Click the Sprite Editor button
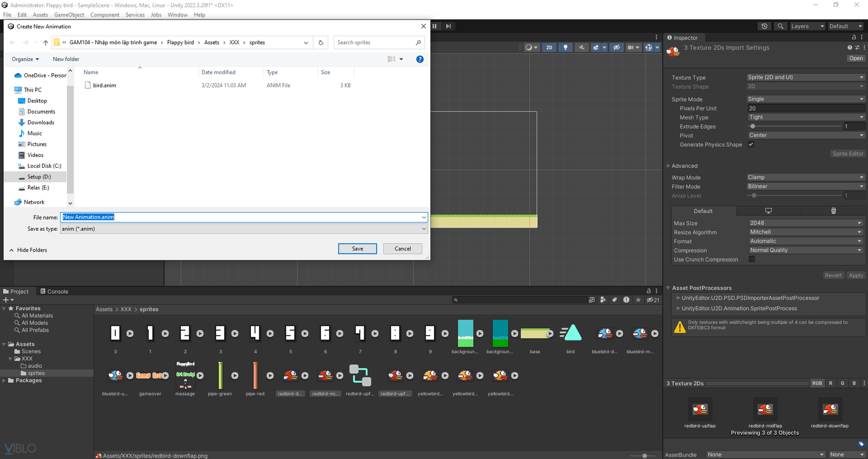The height and width of the screenshot is (459, 868). point(847,154)
